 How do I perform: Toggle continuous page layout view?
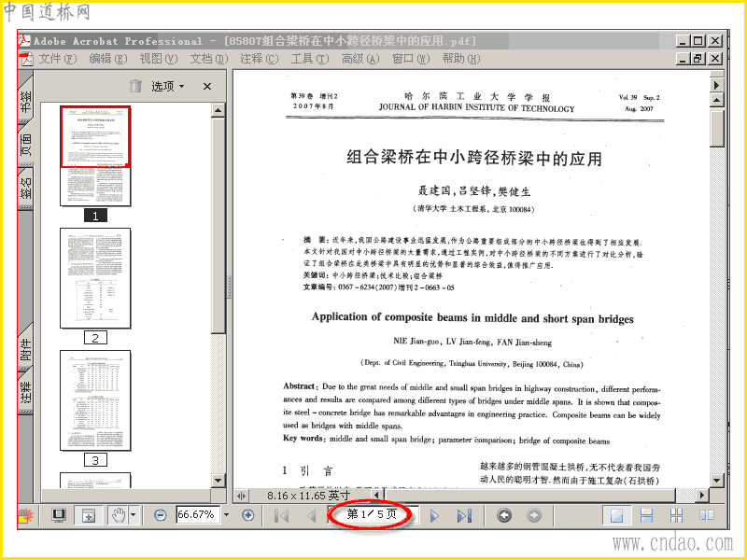(646, 515)
